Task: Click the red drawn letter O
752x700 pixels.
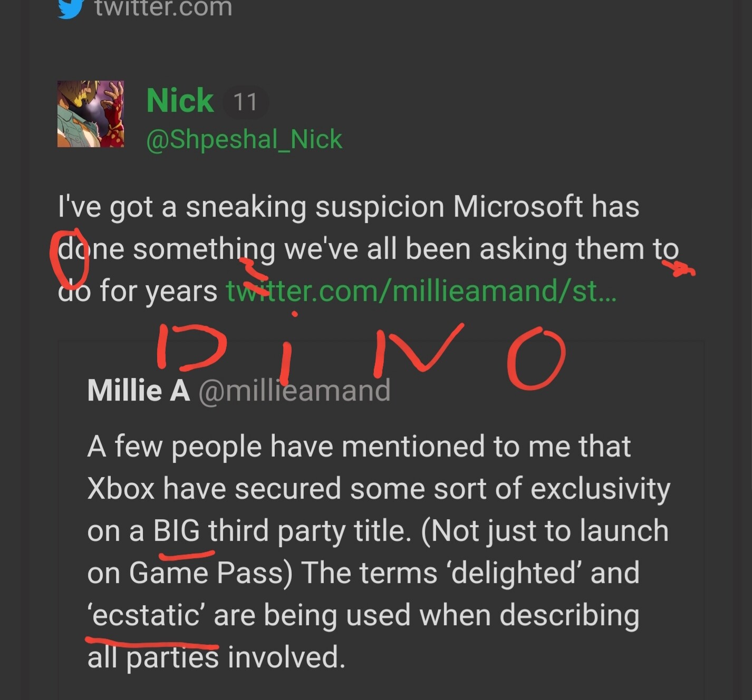Action: (536, 358)
